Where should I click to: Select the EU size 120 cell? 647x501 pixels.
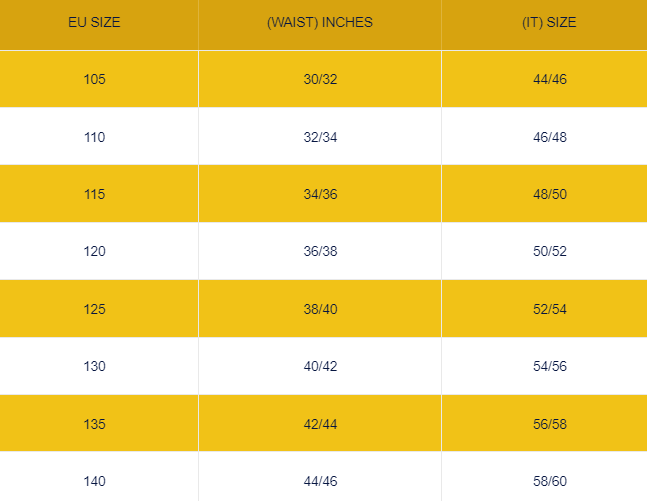pyautogui.click(x=95, y=252)
